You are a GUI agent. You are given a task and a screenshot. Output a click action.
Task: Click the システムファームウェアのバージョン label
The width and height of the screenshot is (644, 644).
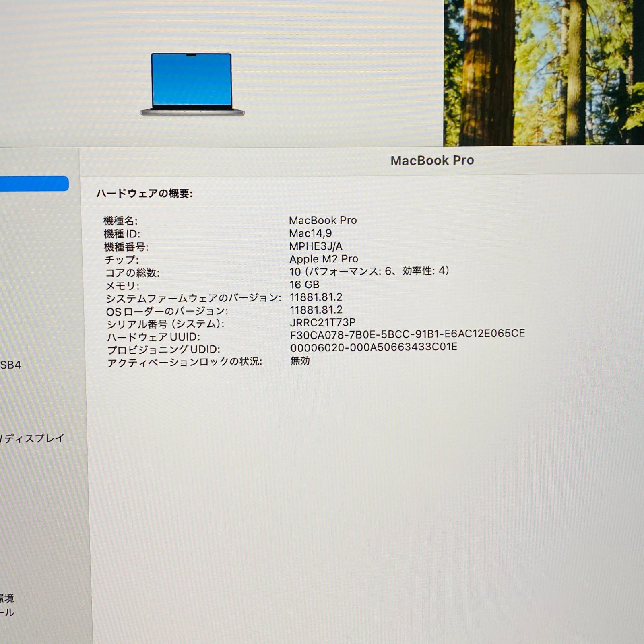(x=194, y=298)
